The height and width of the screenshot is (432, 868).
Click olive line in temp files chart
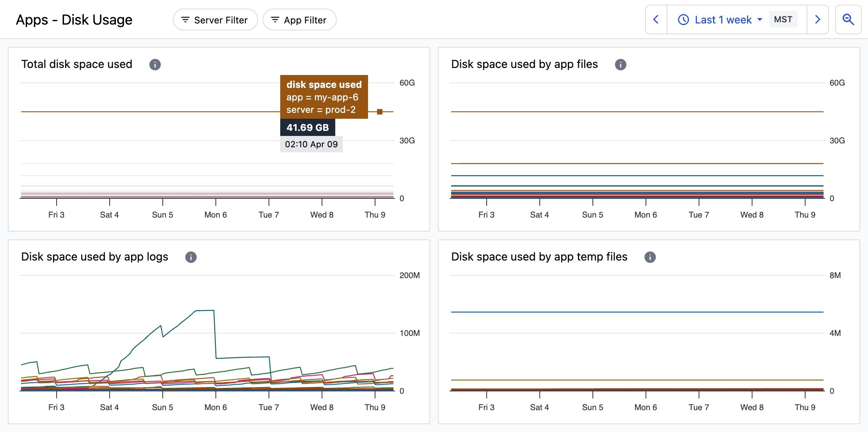click(636, 380)
